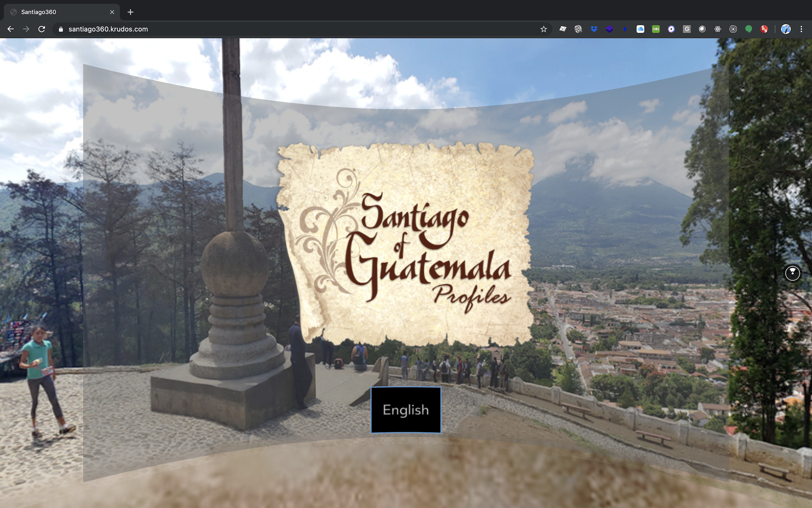Image resolution: width=812 pixels, height=508 pixels.
Task: Click the address bar URL field
Action: [296, 29]
